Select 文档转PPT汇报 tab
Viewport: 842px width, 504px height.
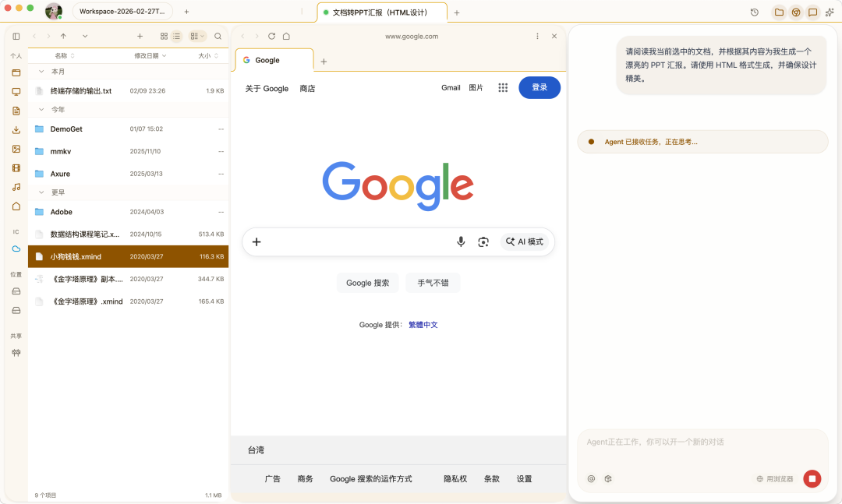(382, 12)
